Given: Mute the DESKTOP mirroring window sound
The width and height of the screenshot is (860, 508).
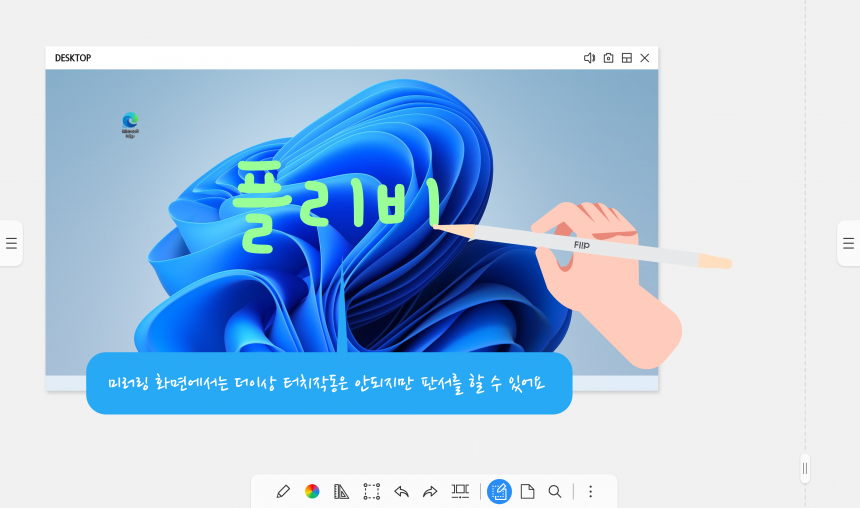Looking at the screenshot, I should click(x=589, y=58).
